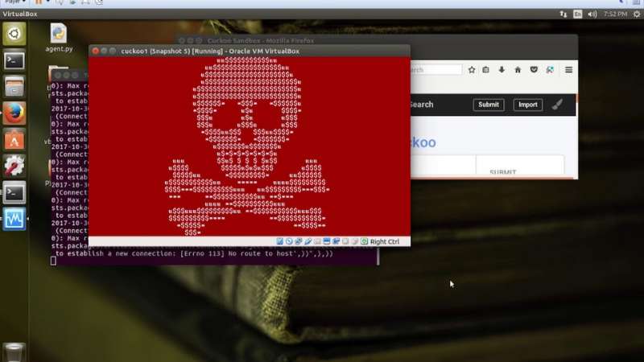Select the SUBMIT tab on Cuckoo page
644x362 pixels.
pyautogui.click(x=502, y=172)
